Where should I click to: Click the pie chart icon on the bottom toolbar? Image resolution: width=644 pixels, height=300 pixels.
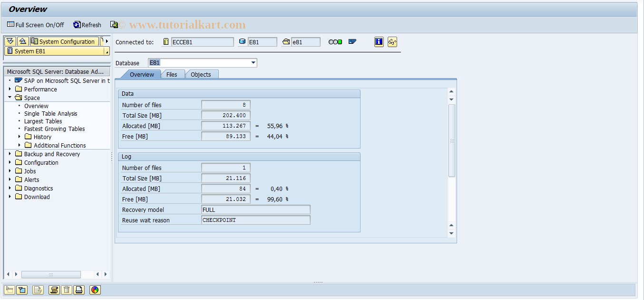click(95, 290)
